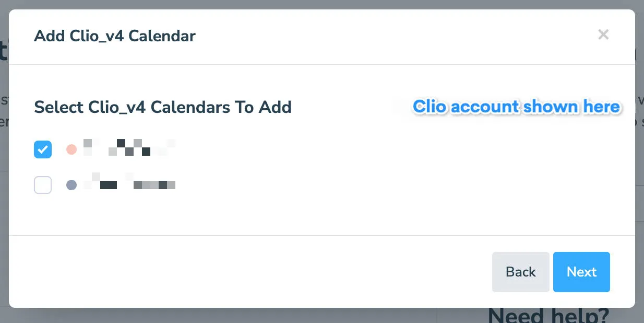The height and width of the screenshot is (323, 644).
Task: Click the gray-blue calendar color dot
Action: [x=71, y=184]
